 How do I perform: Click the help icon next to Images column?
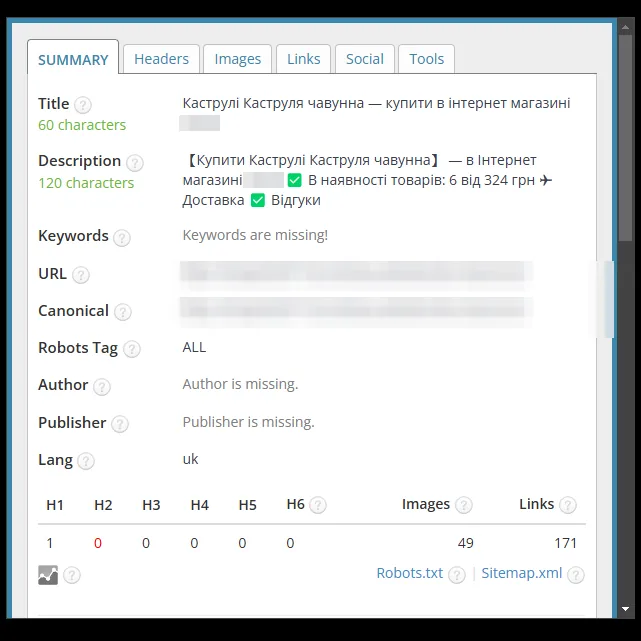tap(464, 505)
